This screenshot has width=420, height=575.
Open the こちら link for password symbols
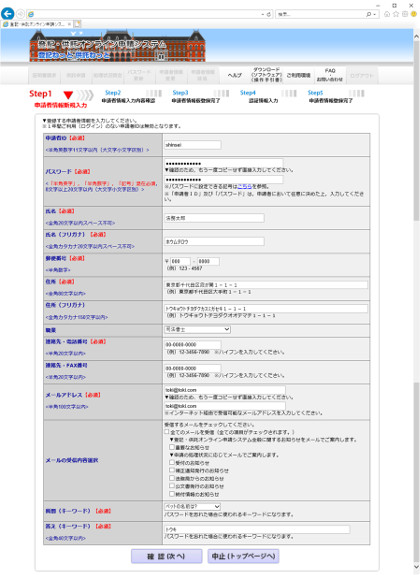click(x=245, y=186)
